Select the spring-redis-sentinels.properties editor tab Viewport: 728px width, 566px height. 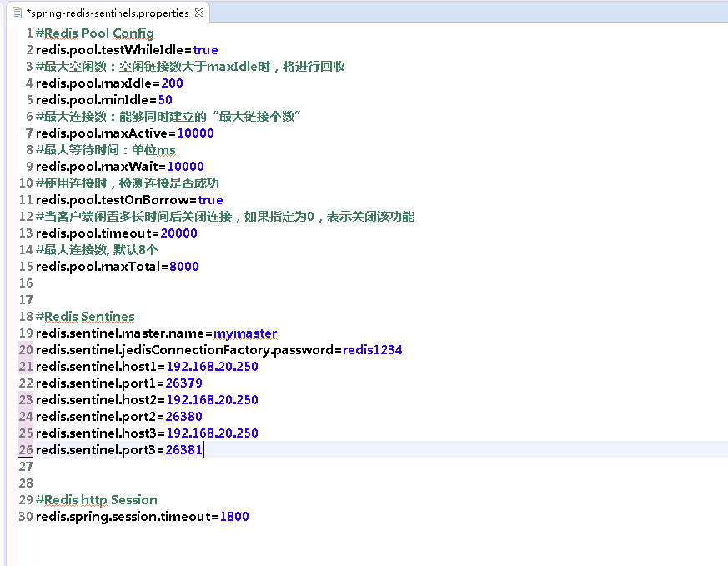point(108,13)
